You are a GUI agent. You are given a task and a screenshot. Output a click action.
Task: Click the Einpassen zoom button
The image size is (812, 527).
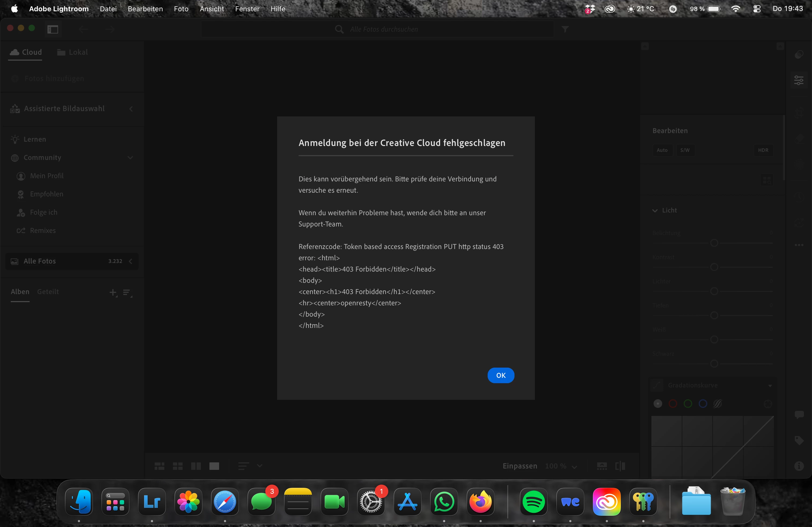coord(520,466)
